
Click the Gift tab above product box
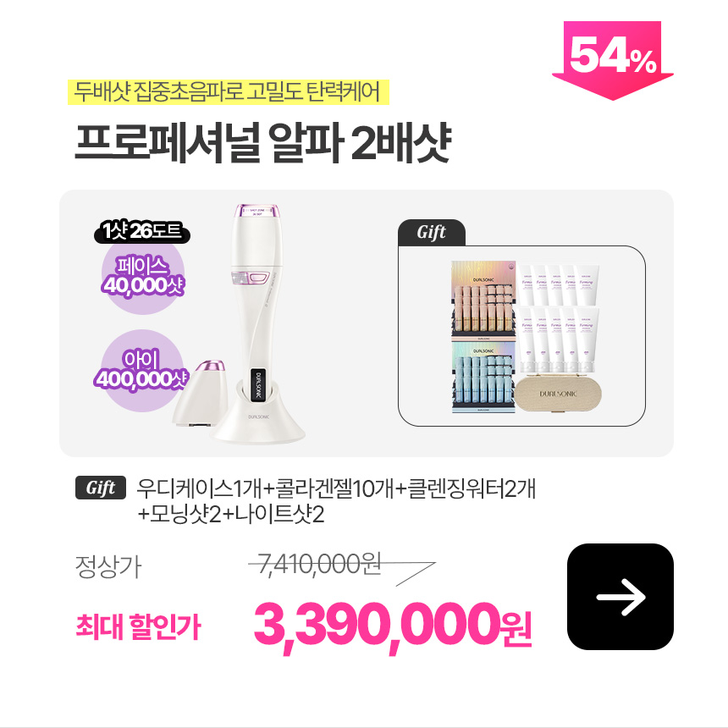[432, 232]
